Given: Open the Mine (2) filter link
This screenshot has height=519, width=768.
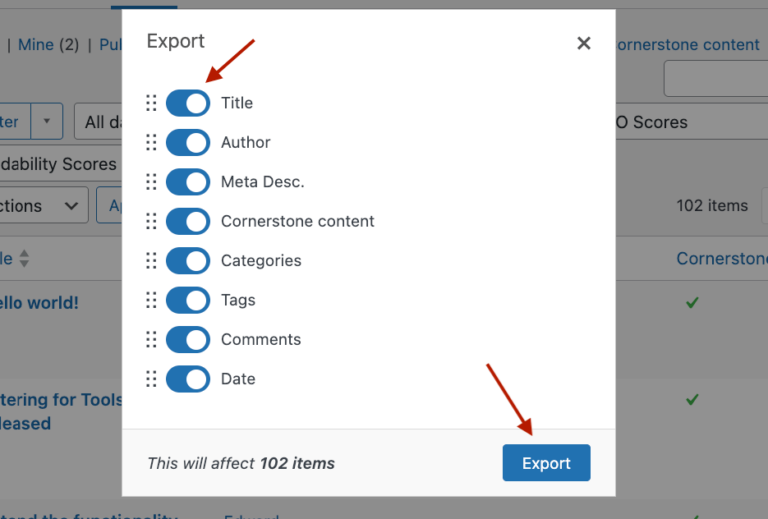Looking at the screenshot, I should click(x=48, y=45).
